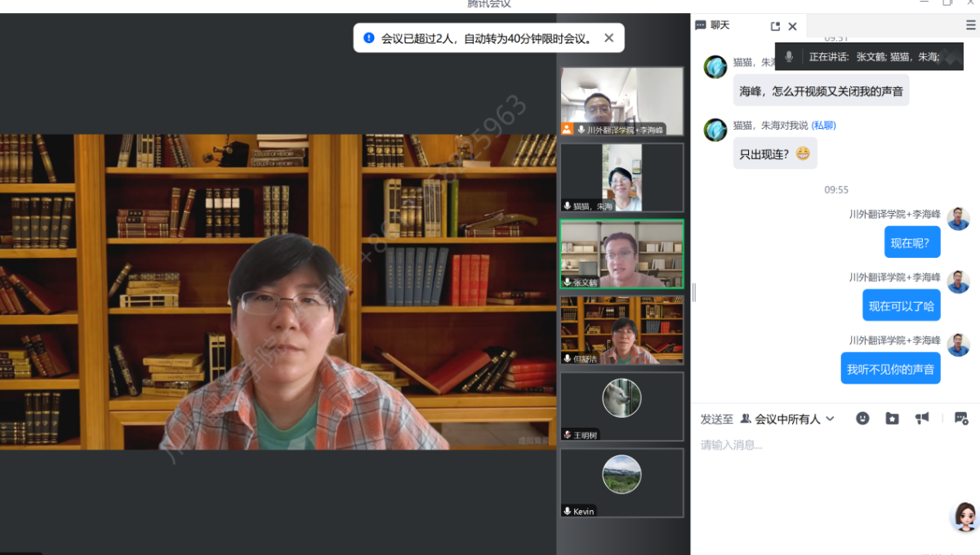980x555 pixels.
Task: Open the emoji picker in chat
Action: pos(862,418)
